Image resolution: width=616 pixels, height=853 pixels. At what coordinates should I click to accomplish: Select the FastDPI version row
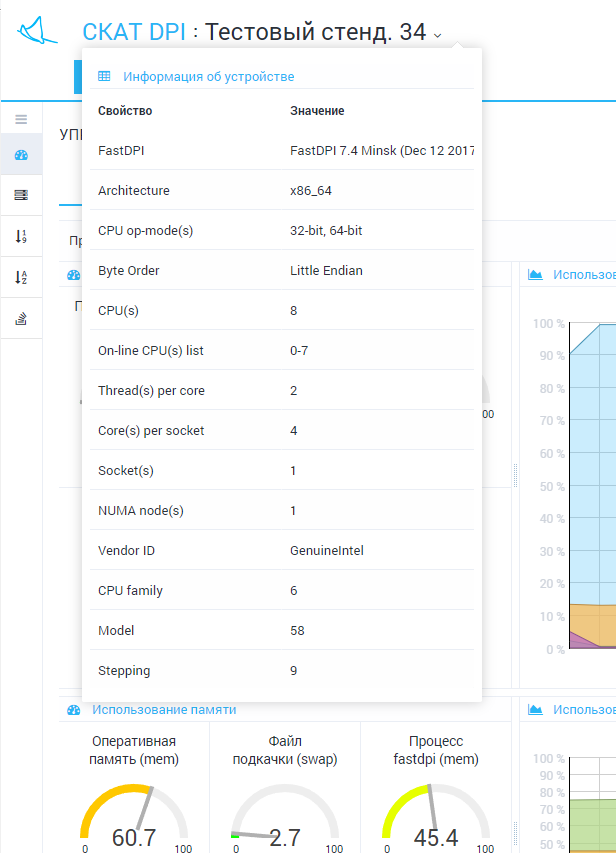(x=281, y=151)
